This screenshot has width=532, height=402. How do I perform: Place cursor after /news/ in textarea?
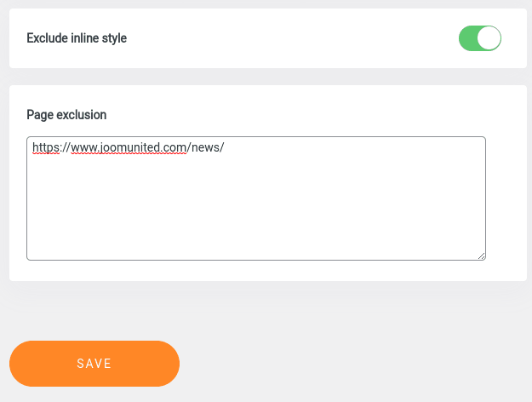[225, 147]
